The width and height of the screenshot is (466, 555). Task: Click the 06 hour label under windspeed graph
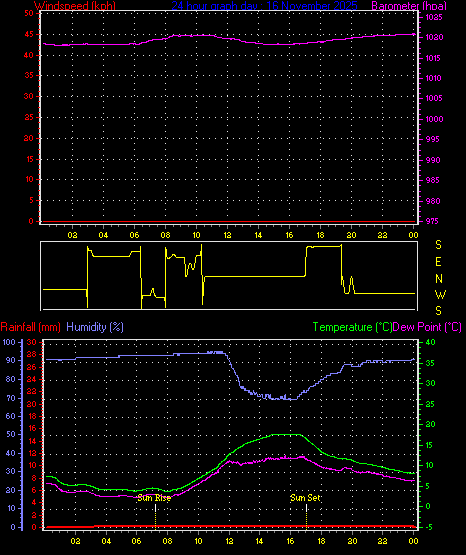point(134,235)
